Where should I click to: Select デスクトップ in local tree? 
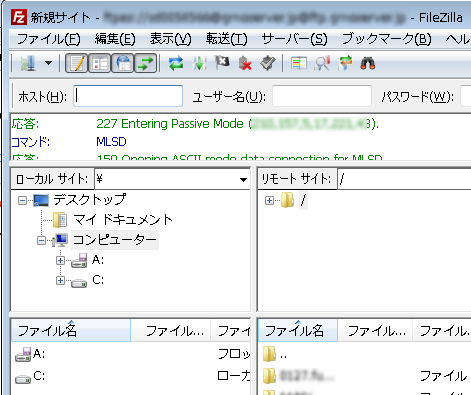90,200
